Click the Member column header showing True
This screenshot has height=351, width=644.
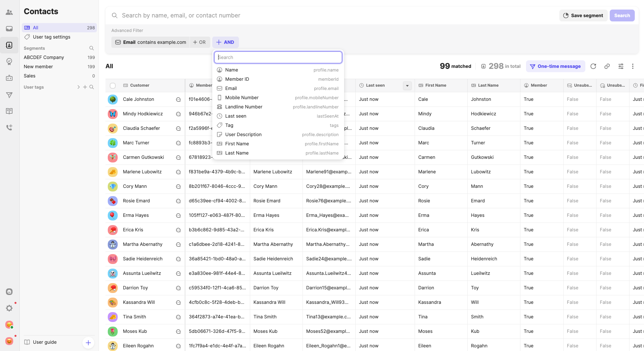click(539, 85)
